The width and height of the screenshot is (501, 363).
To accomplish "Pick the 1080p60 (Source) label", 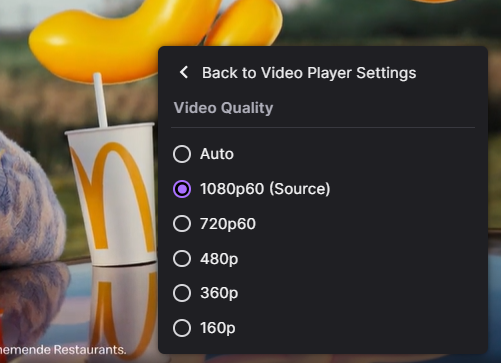I will (x=265, y=189).
